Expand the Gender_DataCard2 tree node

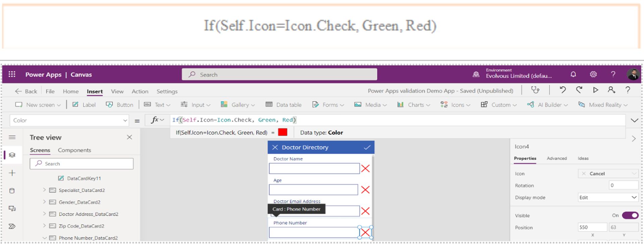pos(44,202)
